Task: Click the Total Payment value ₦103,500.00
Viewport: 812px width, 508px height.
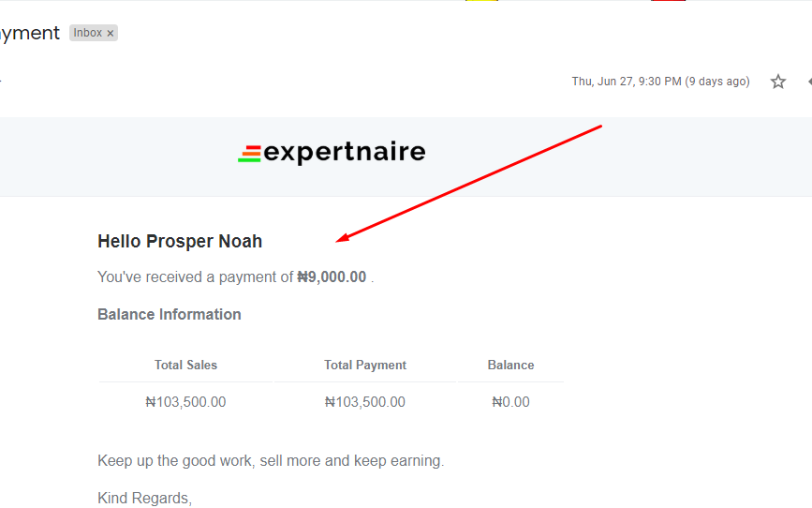Action: 365,402
